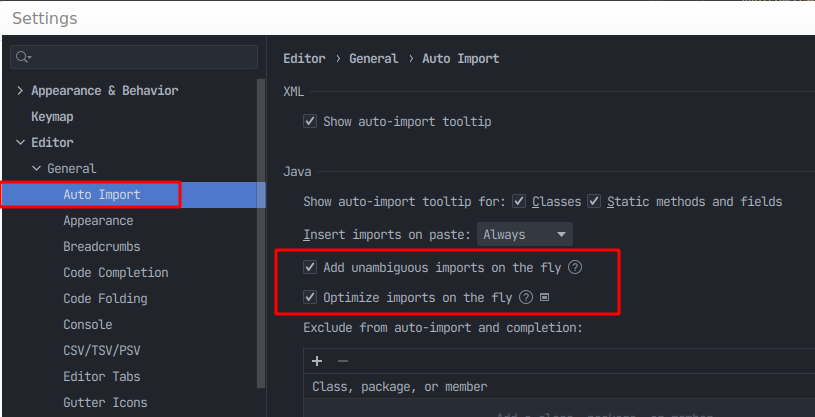Open Appearance under General
The height and width of the screenshot is (417, 815).
pos(98,220)
